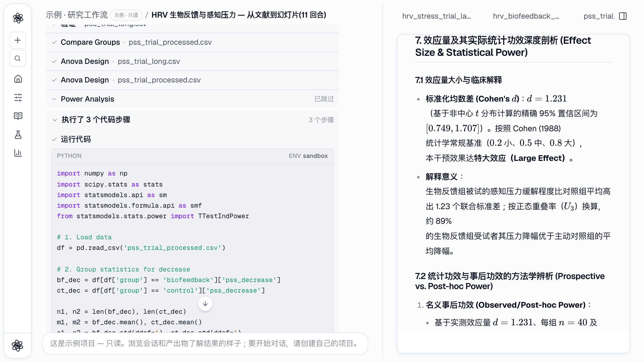The height and width of the screenshot is (362, 644).
Task: Click the 示例 · 只读 badge
Action: (x=127, y=15)
